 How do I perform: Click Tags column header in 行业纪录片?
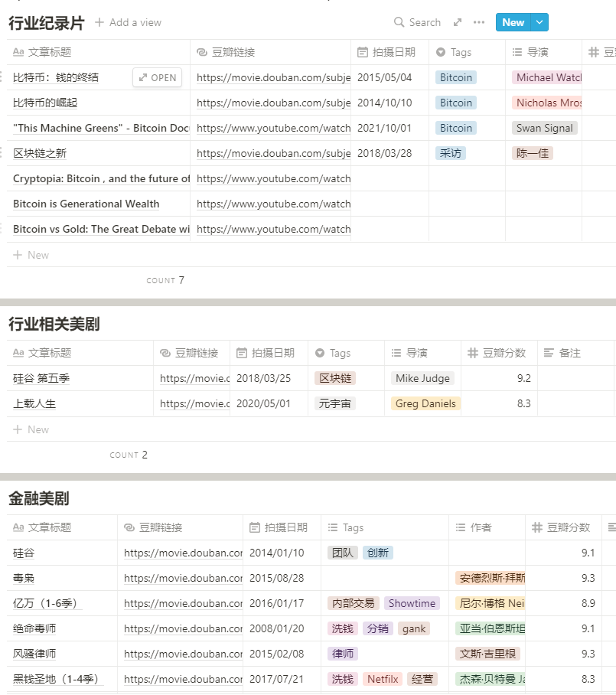pyautogui.click(x=467, y=52)
